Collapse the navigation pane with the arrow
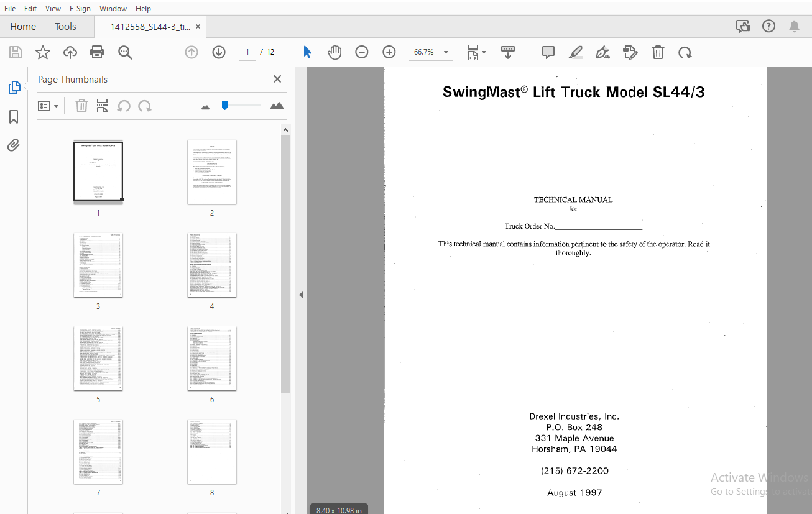This screenshot has height=514, width=812. click(301, 295)
